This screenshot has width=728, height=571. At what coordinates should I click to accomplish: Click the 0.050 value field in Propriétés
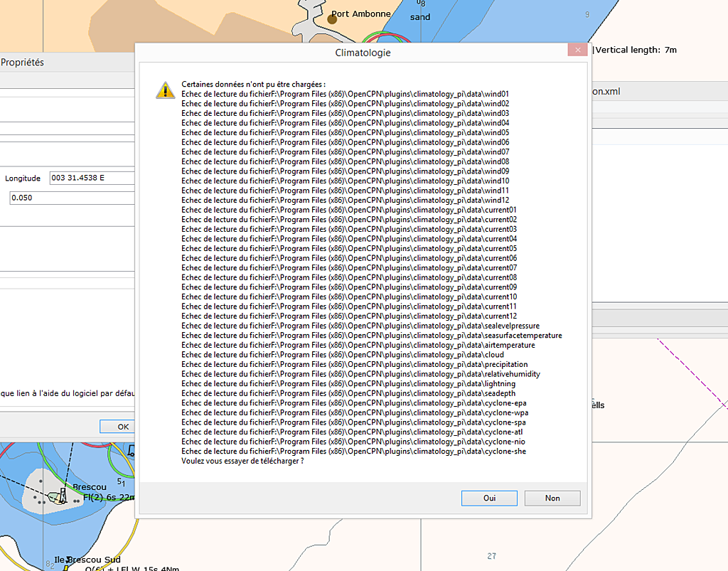(x=72, y=198)
